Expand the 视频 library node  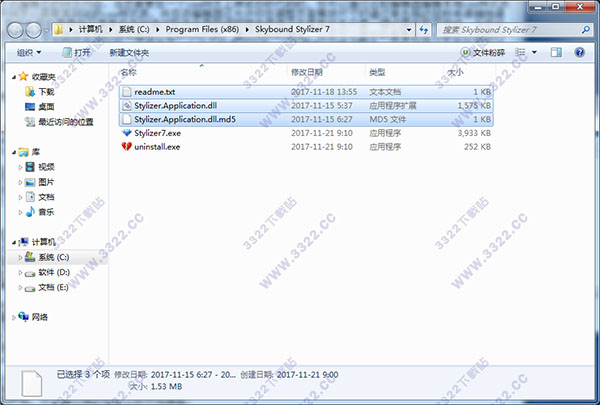point(20,167)
